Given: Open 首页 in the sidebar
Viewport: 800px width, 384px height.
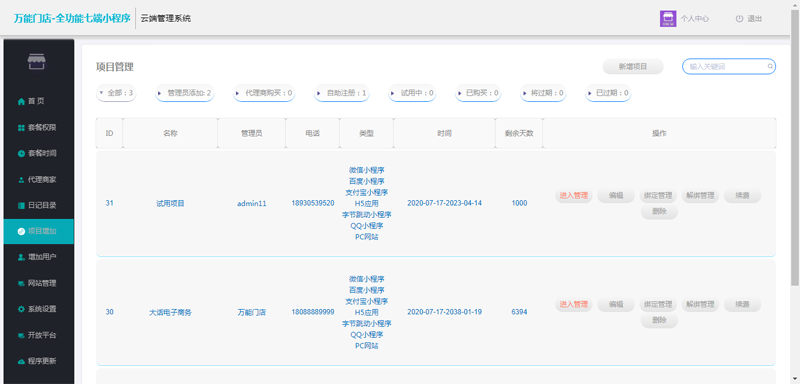Looking at the screenshot, I should (38, 101).
